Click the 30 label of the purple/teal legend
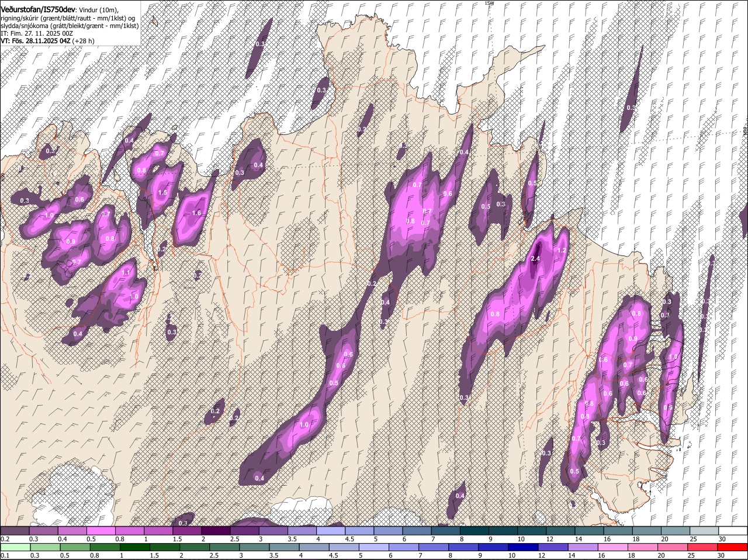The image size is (748, 560). (722, 539)
